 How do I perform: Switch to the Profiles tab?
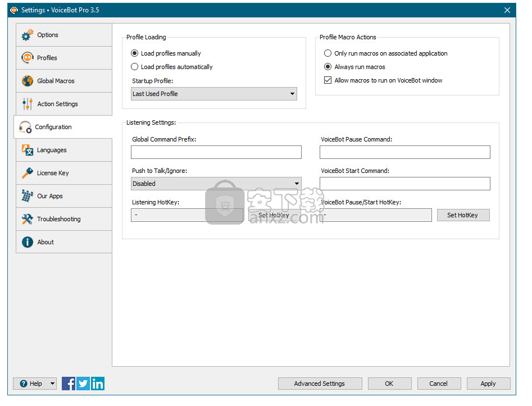click(x=64, y=58)
